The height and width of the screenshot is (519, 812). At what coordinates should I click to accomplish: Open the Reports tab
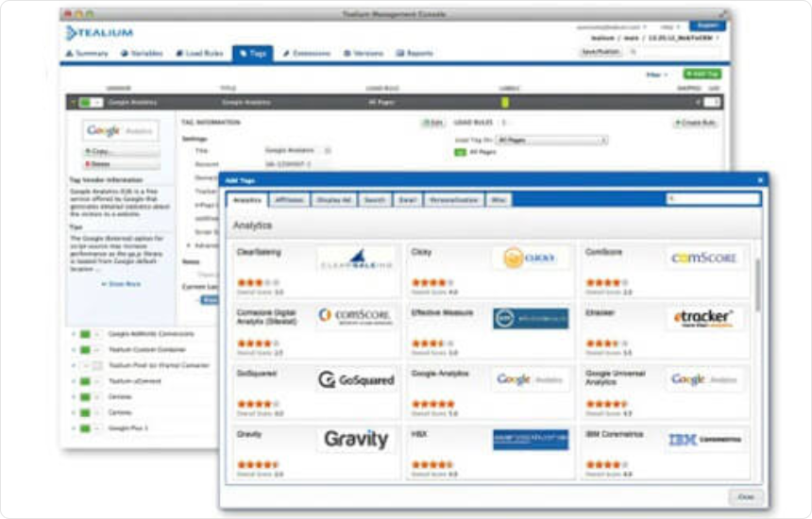pos(414,53)
